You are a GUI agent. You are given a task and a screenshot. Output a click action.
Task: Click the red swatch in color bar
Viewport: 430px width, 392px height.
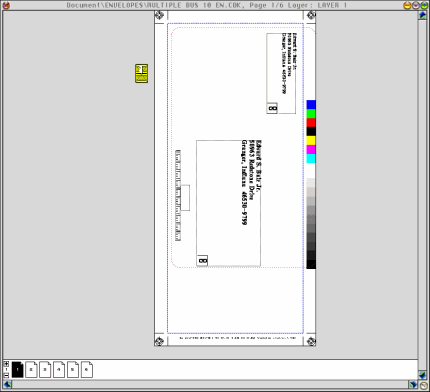(311, 122)
